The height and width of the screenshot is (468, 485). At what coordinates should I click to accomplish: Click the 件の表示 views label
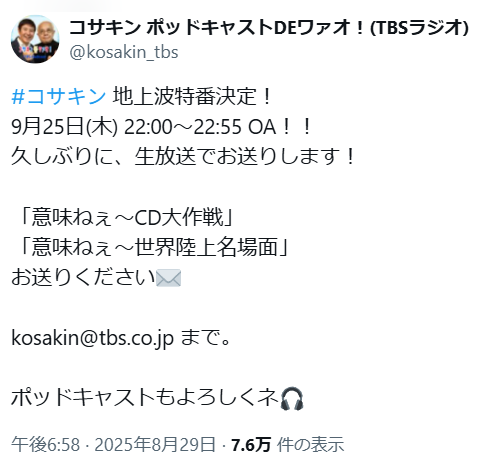click(310, 444)
